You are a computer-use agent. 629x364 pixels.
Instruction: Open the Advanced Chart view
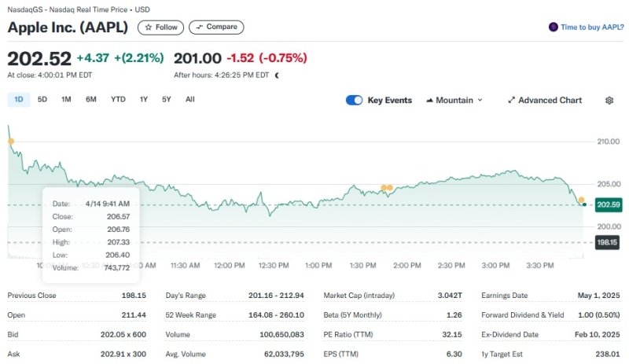(x=545, y=101)
